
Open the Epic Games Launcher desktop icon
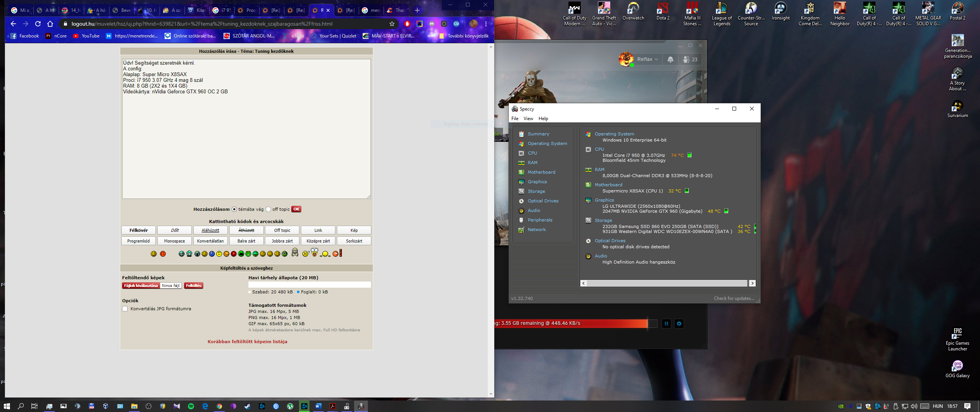(957, 339)
